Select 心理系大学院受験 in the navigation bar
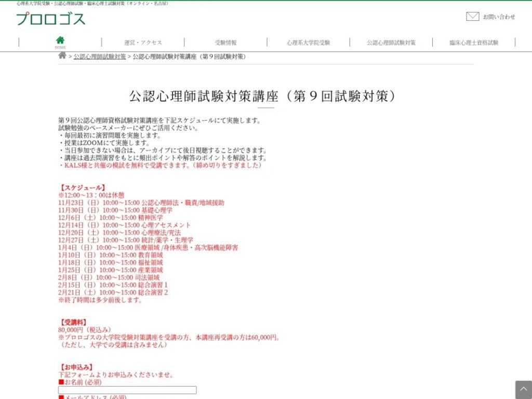The width and height of the screenshot is (532, 399). pos(308,43)
